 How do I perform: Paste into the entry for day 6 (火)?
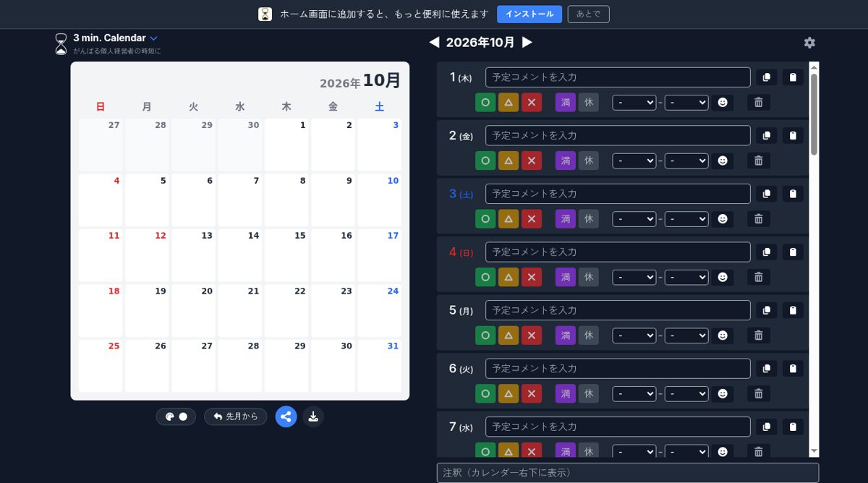tap(793, 369)
